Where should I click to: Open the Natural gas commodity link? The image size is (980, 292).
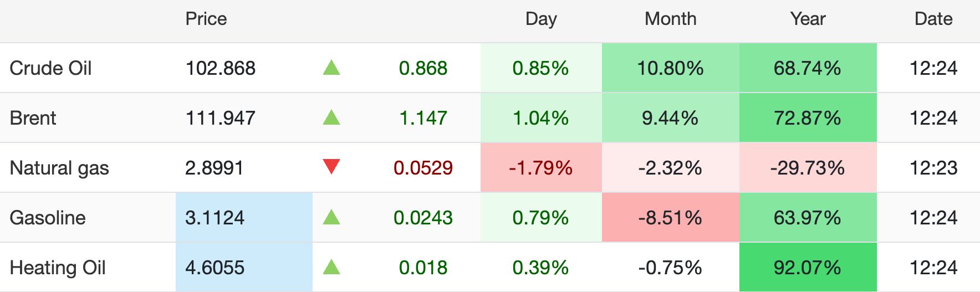click(59, 168)
